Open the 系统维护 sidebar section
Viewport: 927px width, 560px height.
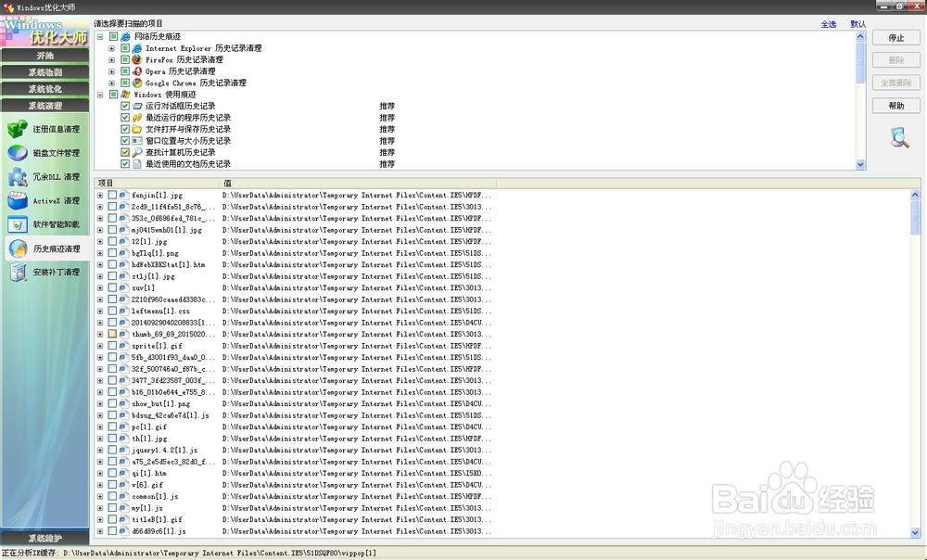44,538
